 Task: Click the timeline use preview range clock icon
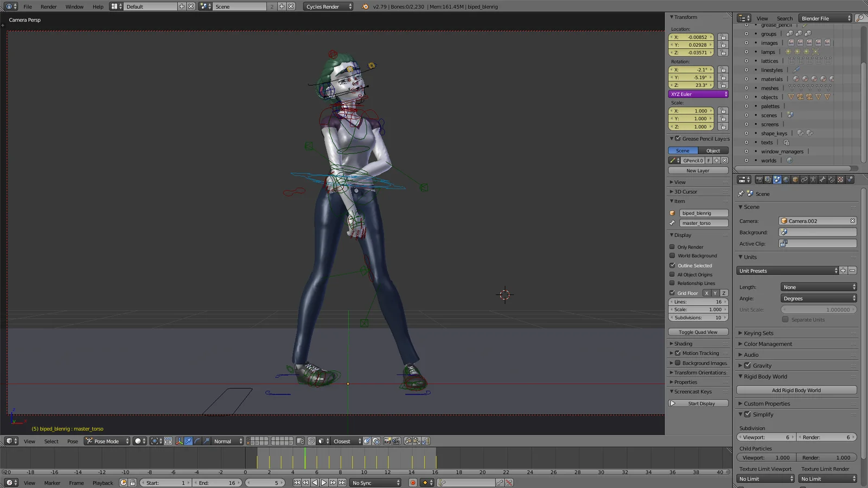123,483
